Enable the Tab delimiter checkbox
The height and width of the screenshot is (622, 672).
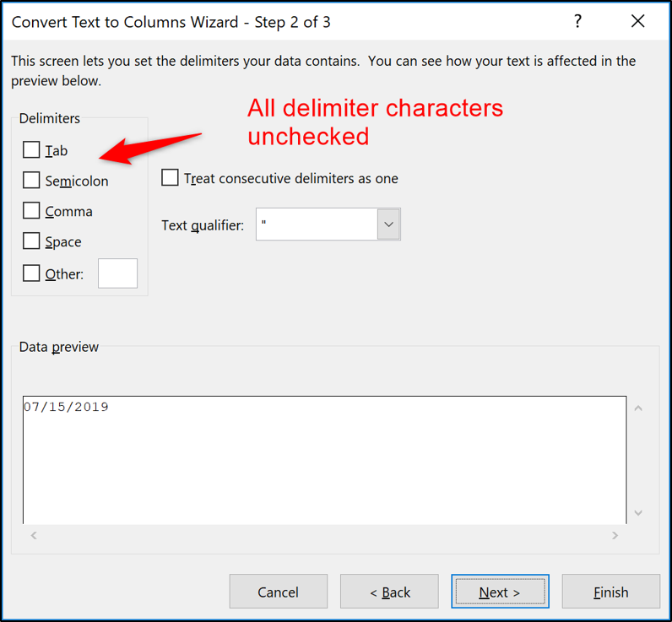(31, 150)
